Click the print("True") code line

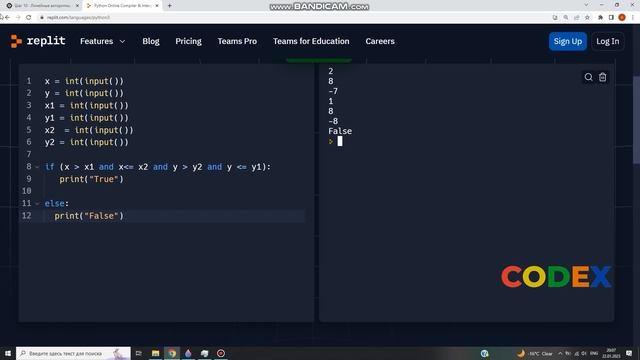pos(91,179)
